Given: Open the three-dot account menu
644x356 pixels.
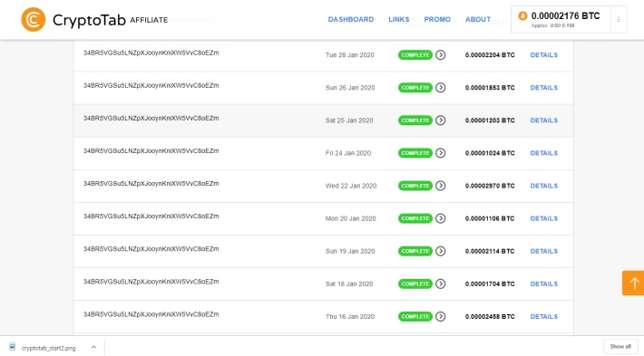Looking at the screenshot, I should (x=618, y=19).
